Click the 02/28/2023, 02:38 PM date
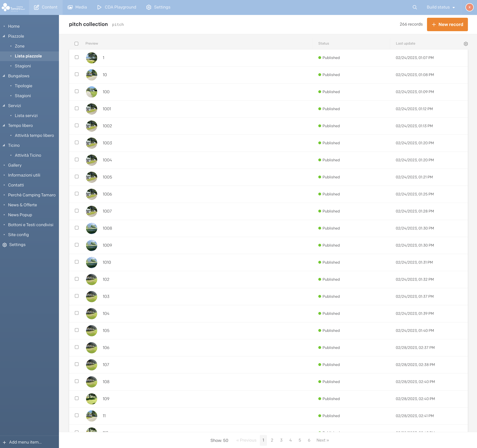477x448 pixels. [415, 365]
